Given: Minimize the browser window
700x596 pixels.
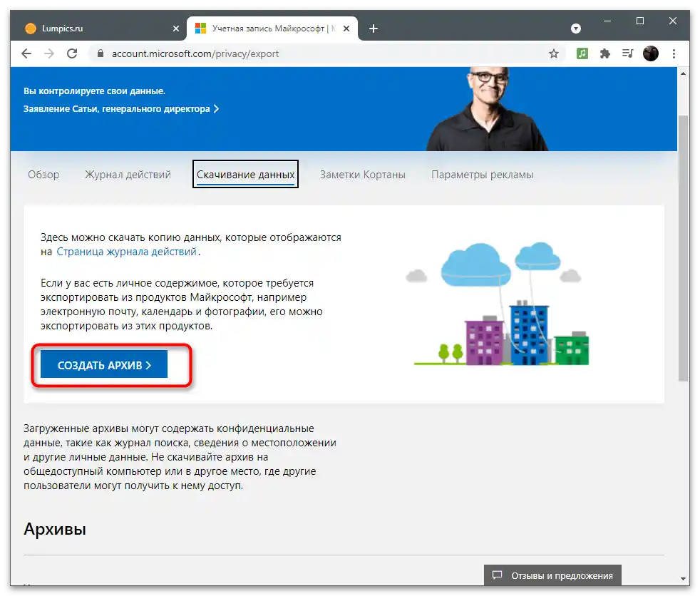Looking at the screenshot, I should click(607, 21).
